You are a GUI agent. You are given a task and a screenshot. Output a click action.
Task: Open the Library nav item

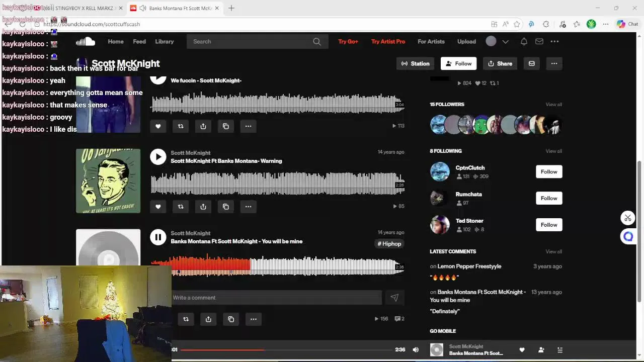tap(165, 42)
